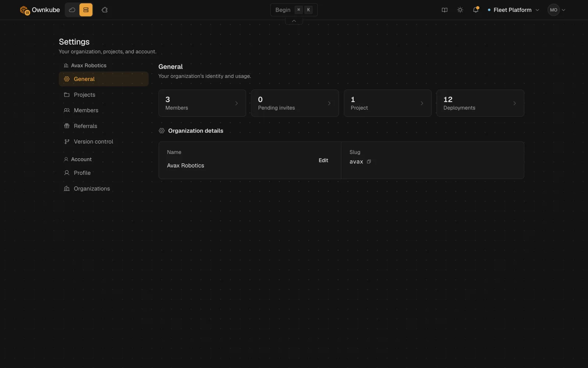Screen dimensions: 588x368
Task: Open the puzzle-piece extensions icon
Action: [x=104, y=10]
